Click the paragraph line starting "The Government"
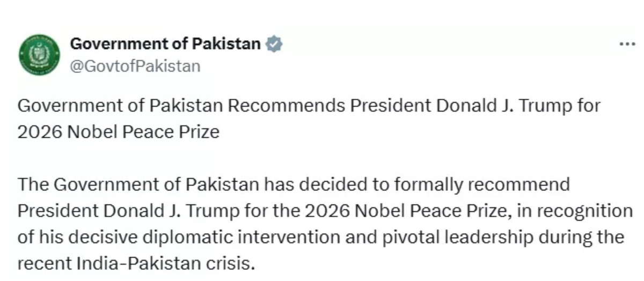Image resolution: width=644 pixels, height=281 pixels. (294, 184)
